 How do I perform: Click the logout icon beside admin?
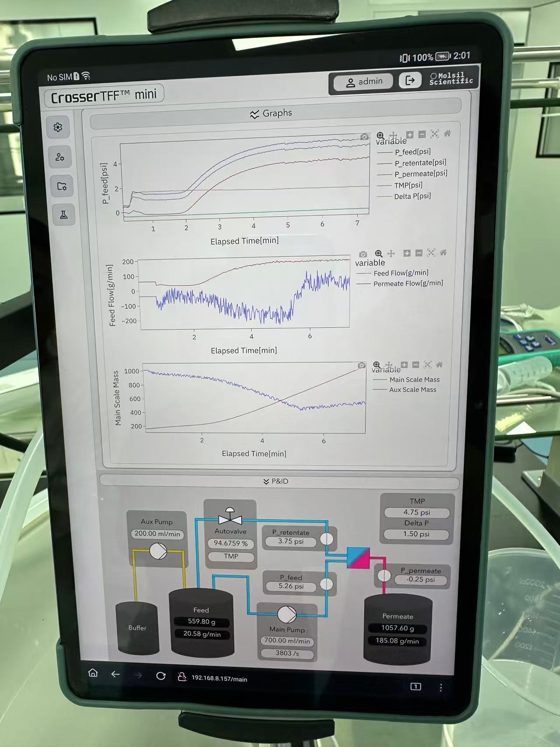[x=410, y=80]
